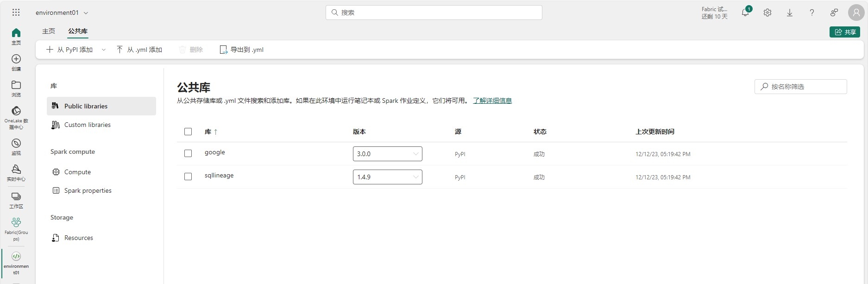Check the sqllineage library checkbox
Viewport: 868px width, 284px height.
pos(188,177)
